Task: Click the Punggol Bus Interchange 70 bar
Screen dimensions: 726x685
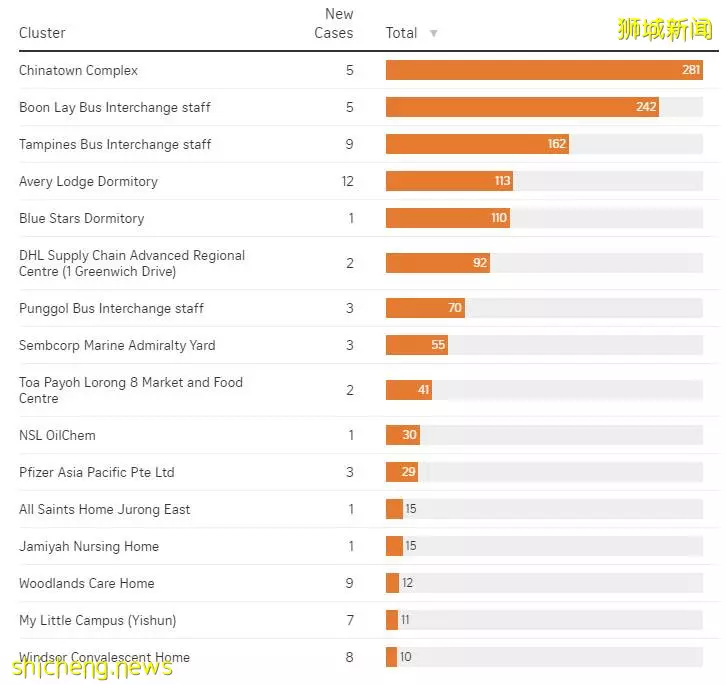Action: (x=425, y=308)
